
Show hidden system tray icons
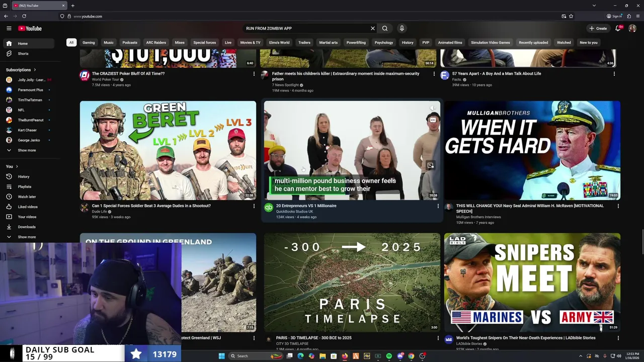point(580,356)
